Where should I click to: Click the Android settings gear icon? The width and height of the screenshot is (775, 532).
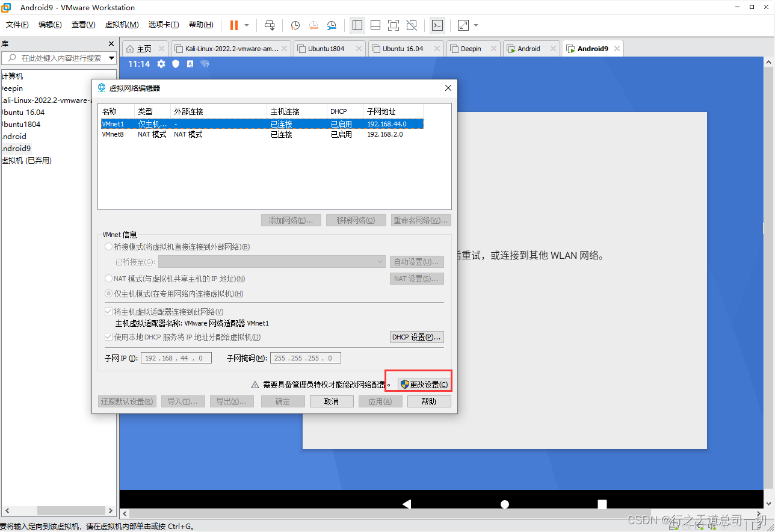161,64
